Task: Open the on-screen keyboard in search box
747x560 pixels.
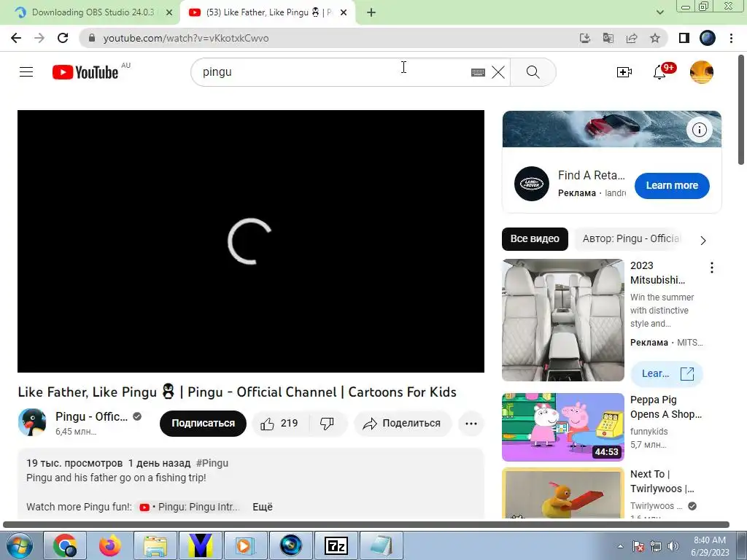Action: 478,72
